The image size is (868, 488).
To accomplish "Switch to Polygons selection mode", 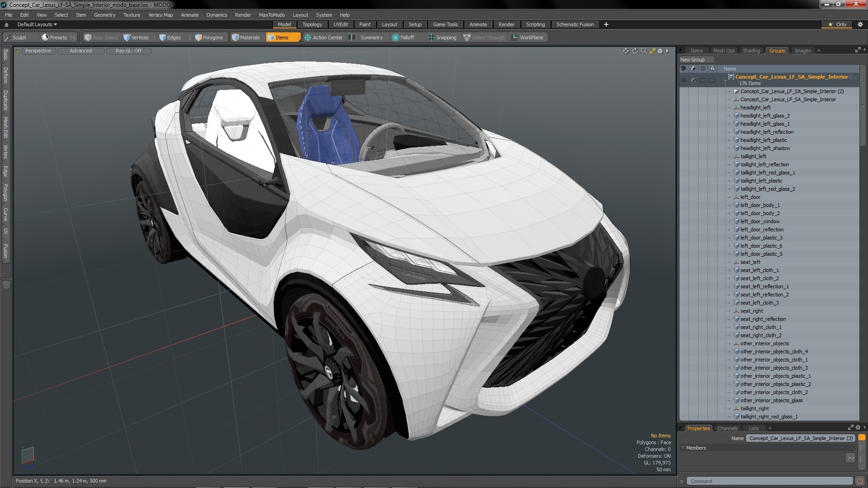I will [x=212, y=38].
